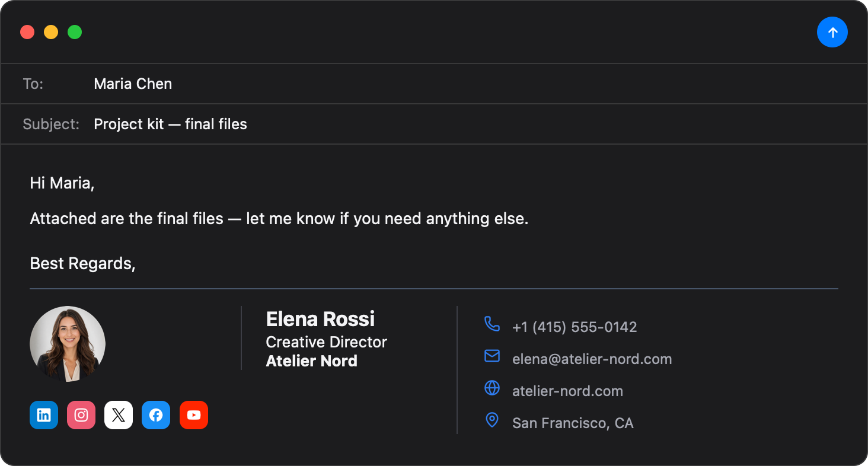Click Elena Rossi's profile photo

(x=68, y=344)
